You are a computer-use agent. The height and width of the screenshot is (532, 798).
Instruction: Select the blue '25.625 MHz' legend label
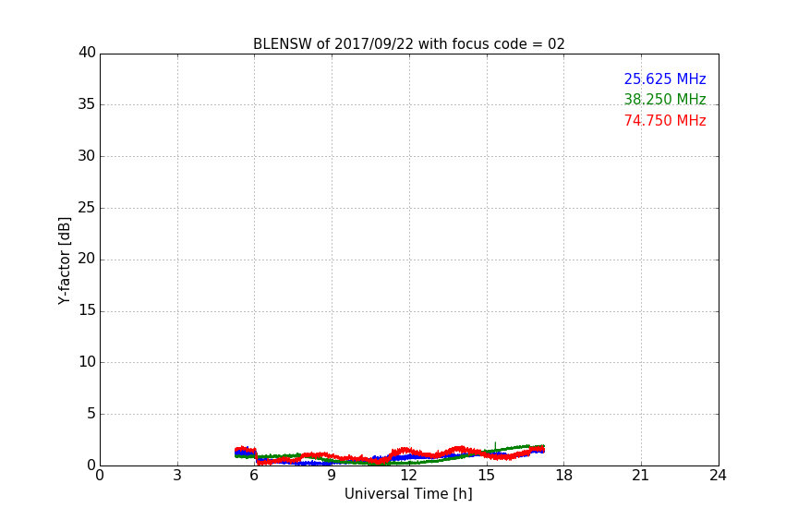[665, 79]
